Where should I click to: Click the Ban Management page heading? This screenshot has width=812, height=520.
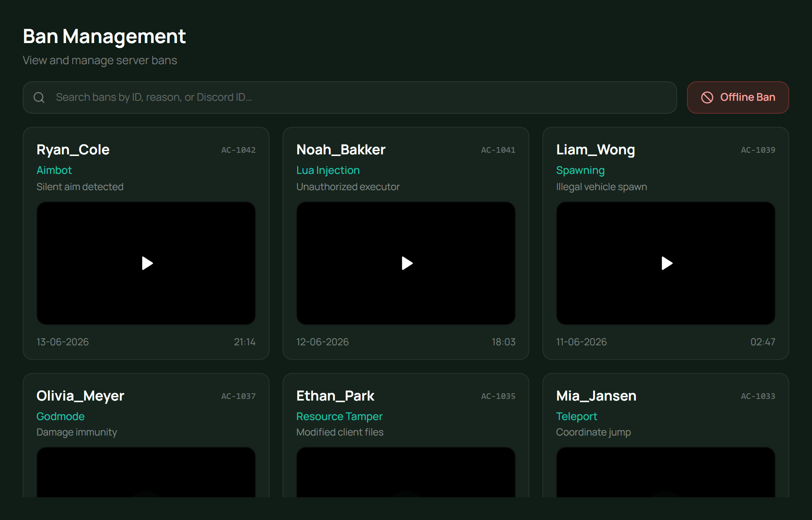[104, 37]
